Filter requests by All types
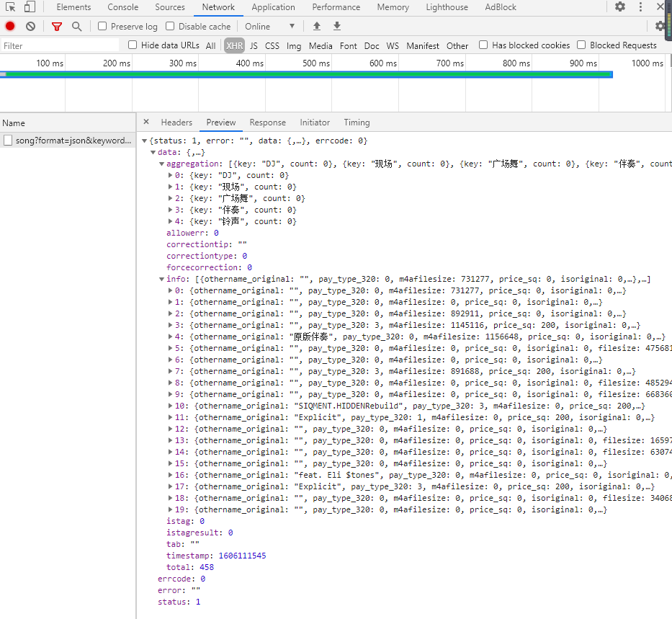 210,46
